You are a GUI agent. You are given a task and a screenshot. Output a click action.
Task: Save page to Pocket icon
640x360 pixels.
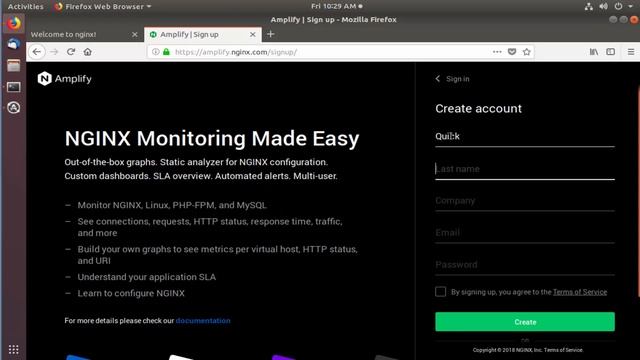point(512,52)
